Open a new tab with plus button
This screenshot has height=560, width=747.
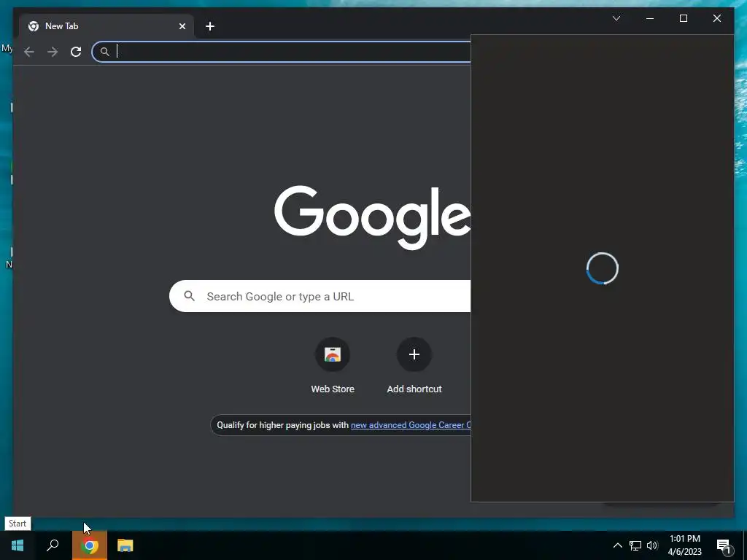209,26
